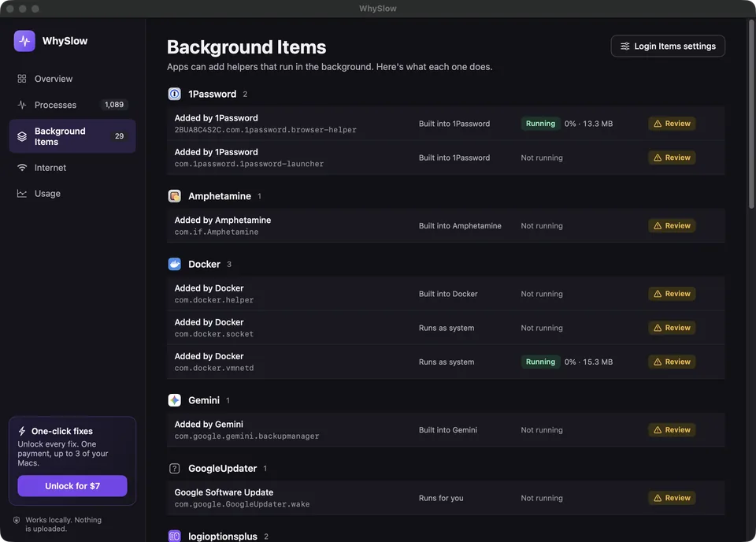Open the Overview section
Image resolution: width=756 pixels, height=542 pixels.
[x=72, y=79]
